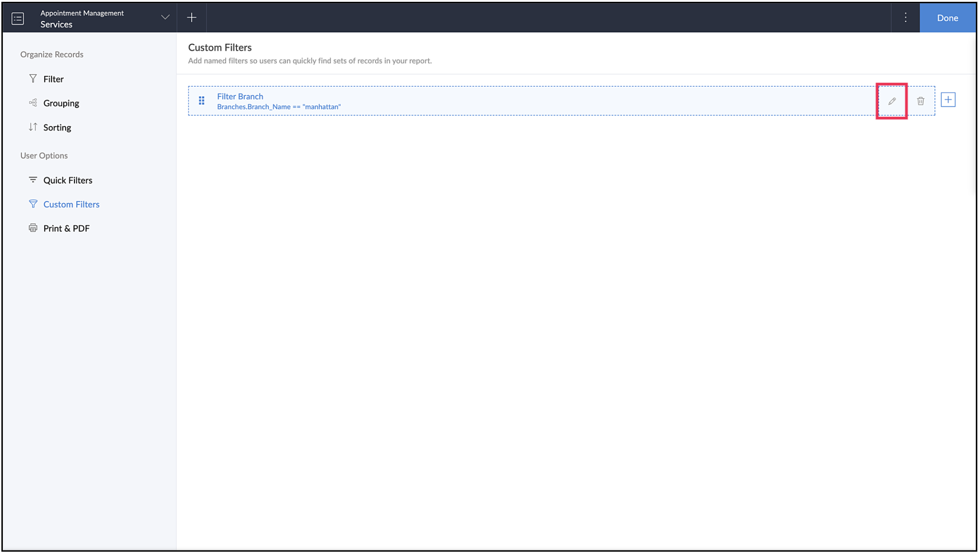The width and height of the screenshot is (980, 555).
Task: Open the Services report title
Action: 56,25
